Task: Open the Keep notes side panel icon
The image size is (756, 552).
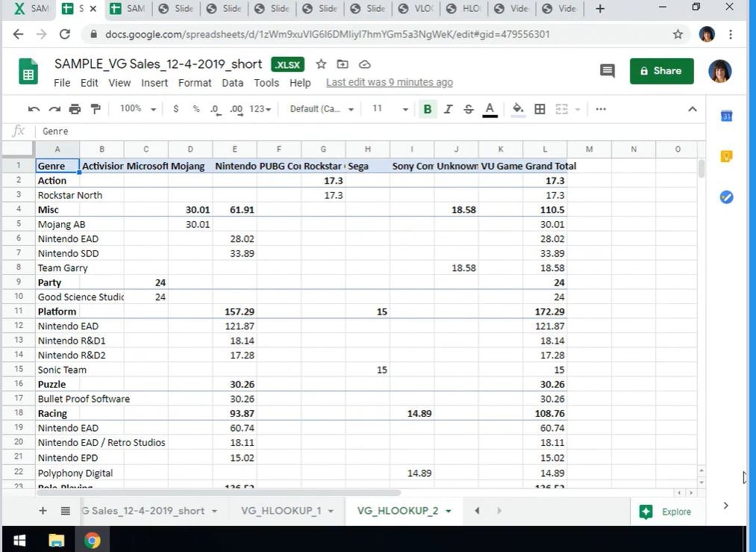Action: 726,156
